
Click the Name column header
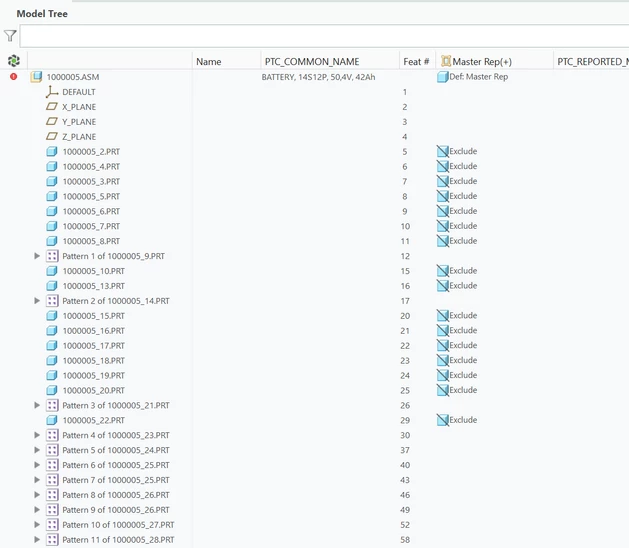pyautogui.click(x=209, y=61)
